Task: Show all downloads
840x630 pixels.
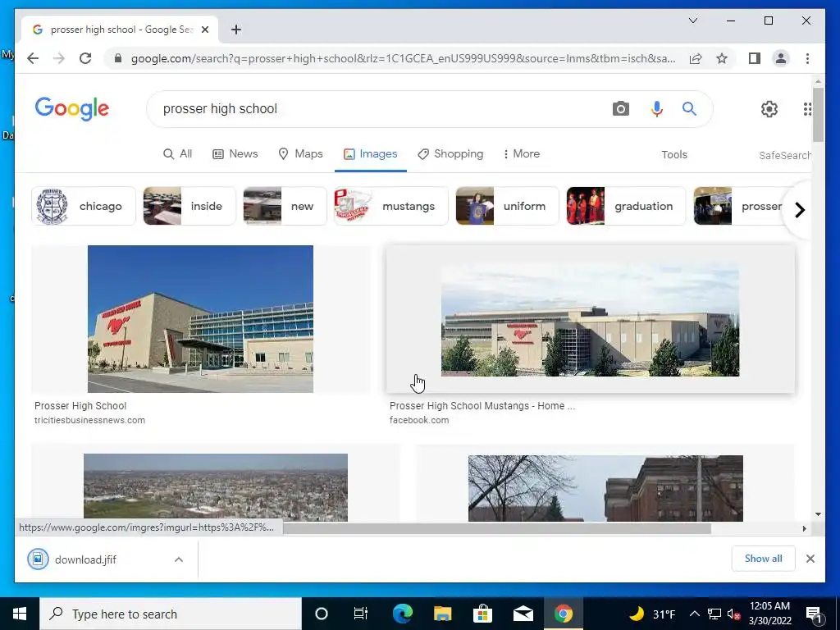Action: pyautogui.click(x=763, y=558)
